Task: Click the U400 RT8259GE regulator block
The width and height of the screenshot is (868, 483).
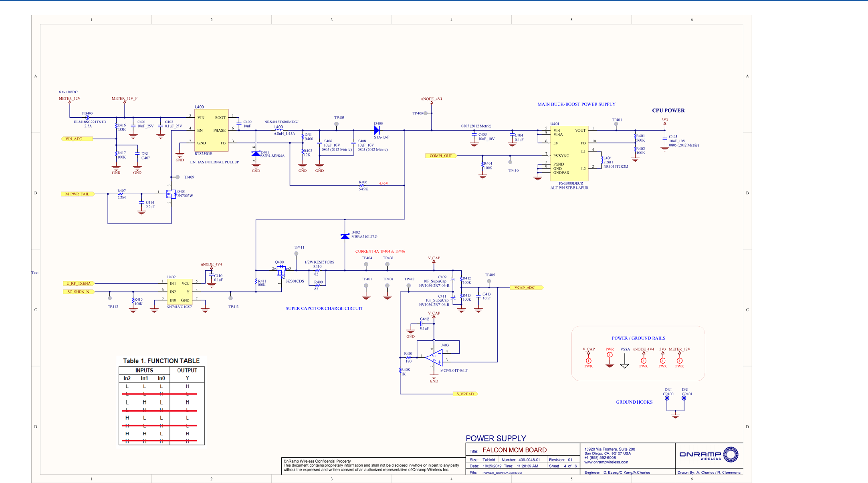Action: pos(211,130)
